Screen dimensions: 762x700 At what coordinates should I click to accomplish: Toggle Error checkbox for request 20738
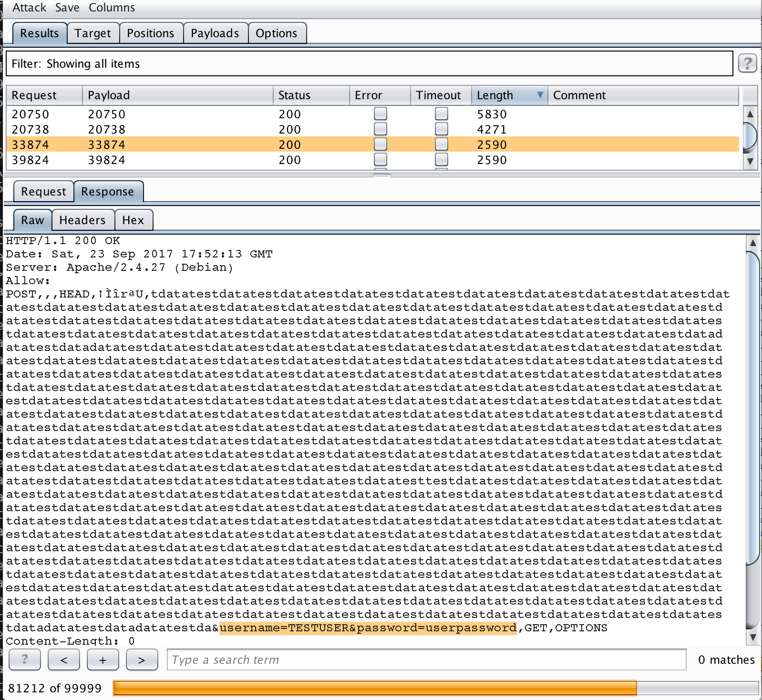click(381, 129)
